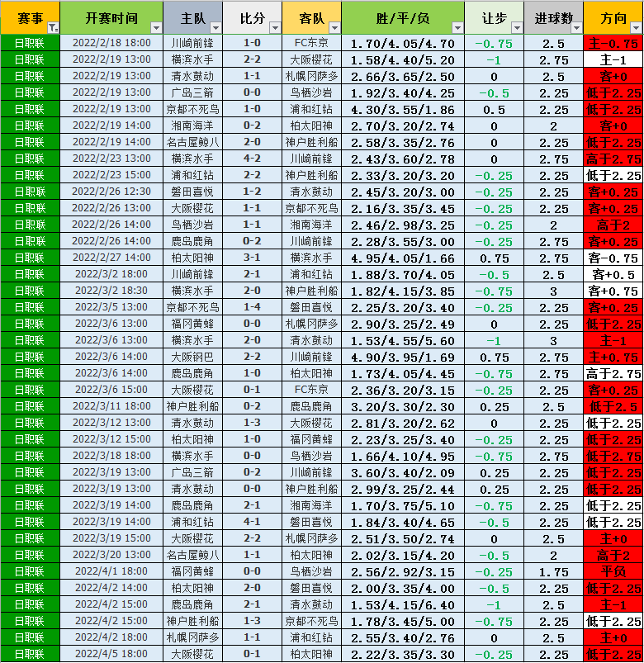
Task: Click odds cell 1.53/4.15/6.40
Action: click(403, 604)
